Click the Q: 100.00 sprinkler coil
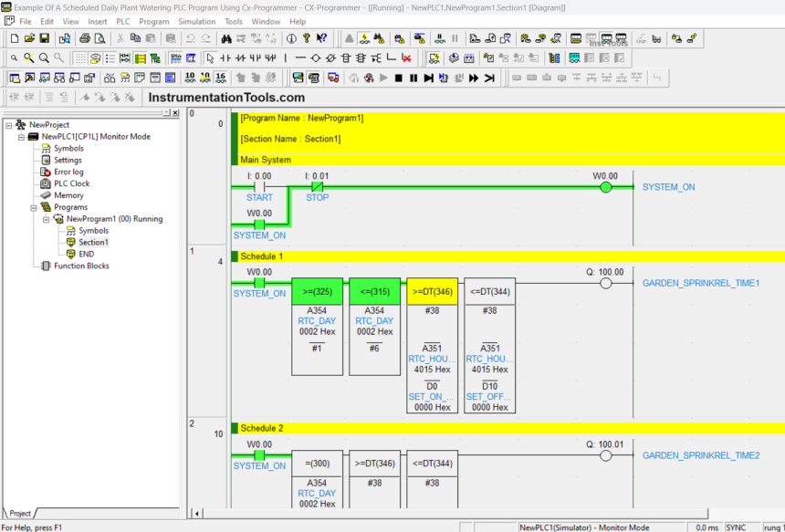785x532 pixels. pos(606,283)
